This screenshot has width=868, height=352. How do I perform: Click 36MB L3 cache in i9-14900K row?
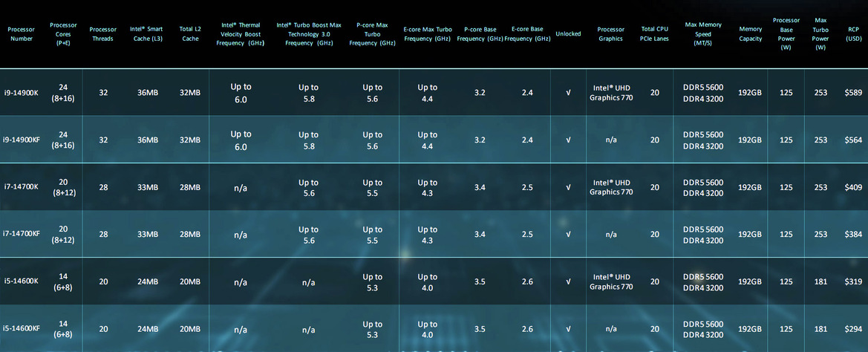[x=147, y=93]
